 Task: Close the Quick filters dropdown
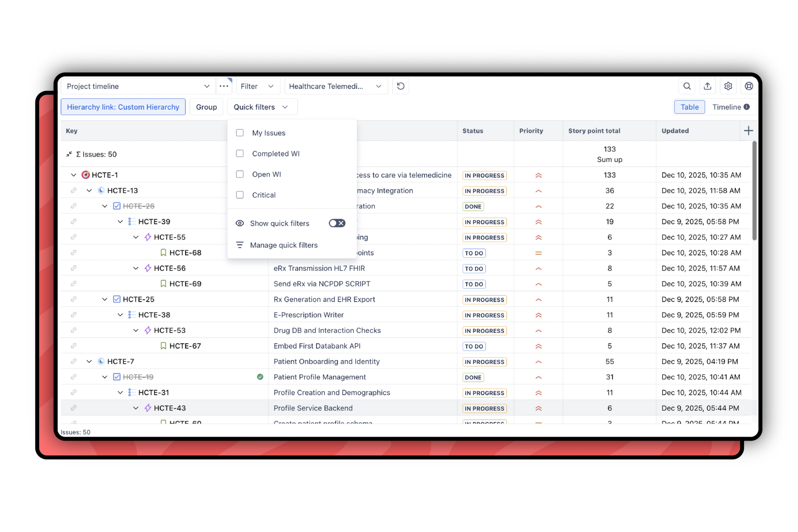click(x=262, y=107)
